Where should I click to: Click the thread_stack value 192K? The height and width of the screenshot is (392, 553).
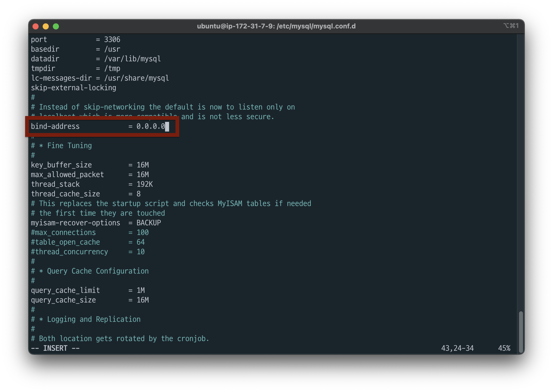[x=145, y=184]
